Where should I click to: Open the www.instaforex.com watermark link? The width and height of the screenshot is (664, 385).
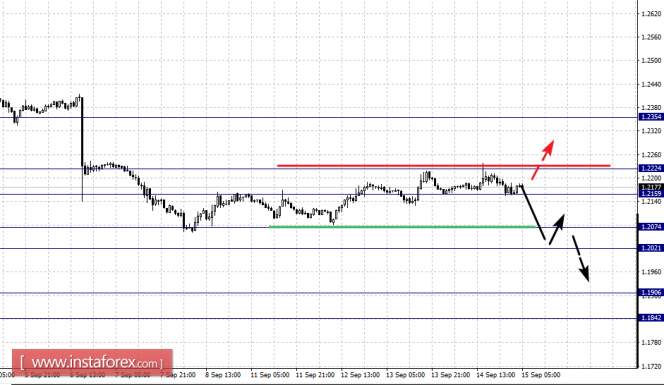pos(92,363)
